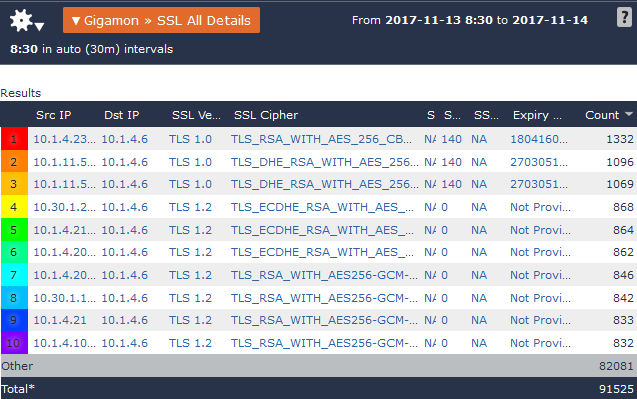This screenshot has width=637, height=399.
Task: Sort by the SSL Cipher column header
Action: pos(266,115)
